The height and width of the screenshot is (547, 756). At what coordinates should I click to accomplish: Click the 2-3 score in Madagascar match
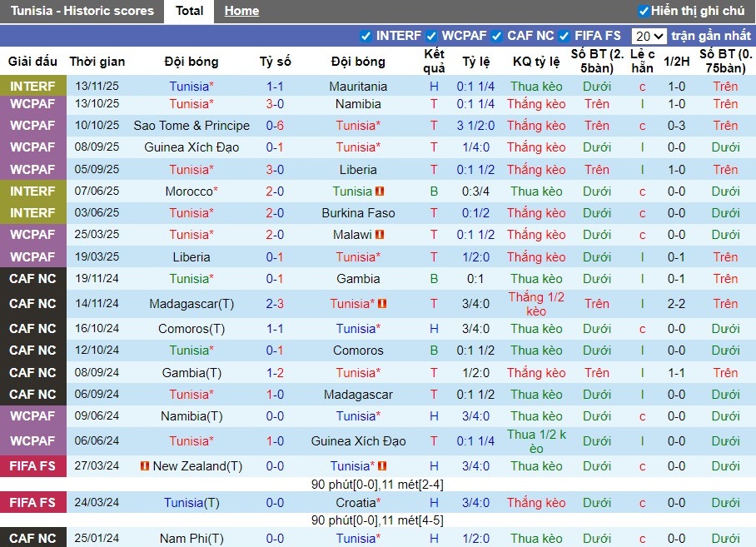[x=275, y=304]
